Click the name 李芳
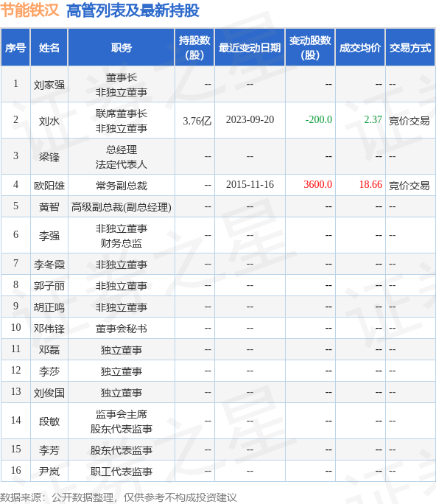This screenshot has width=436, height=504. coord(49,450)
